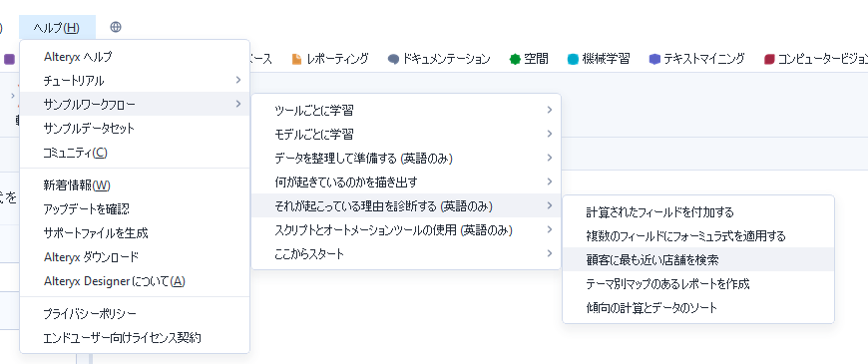
Task: Expand the それが起こっている理由を診断する arrow
Action: point(549,205)
